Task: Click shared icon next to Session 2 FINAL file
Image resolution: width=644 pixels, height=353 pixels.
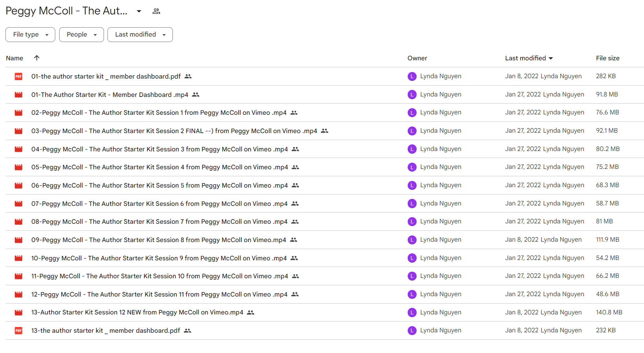Action: pos(325,131)
